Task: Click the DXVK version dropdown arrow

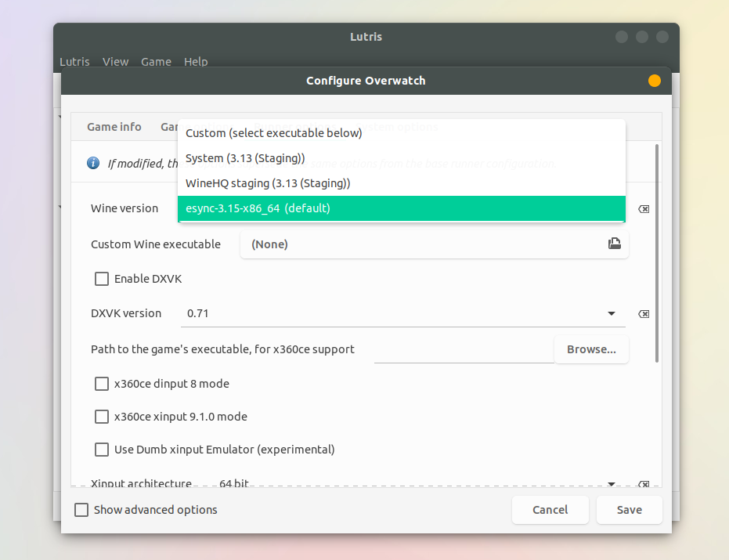Action: point(612,313)
